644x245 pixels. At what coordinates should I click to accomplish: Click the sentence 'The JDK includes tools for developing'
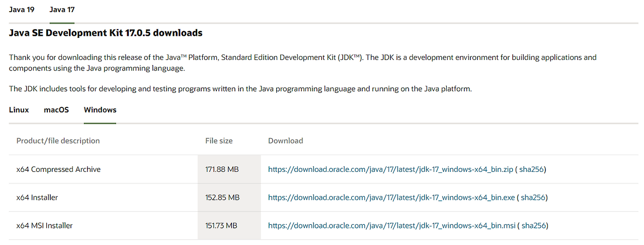pyautogui.click(x=240, y=89)
